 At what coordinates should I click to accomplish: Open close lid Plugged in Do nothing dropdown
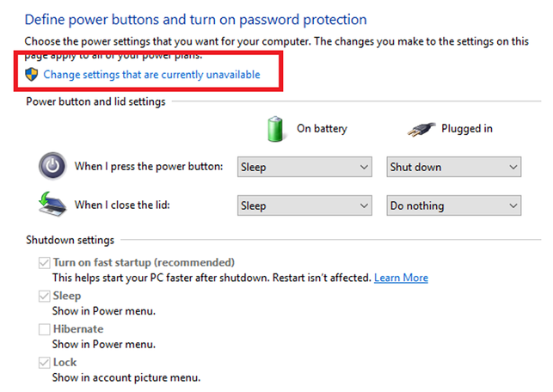(454, 205)
